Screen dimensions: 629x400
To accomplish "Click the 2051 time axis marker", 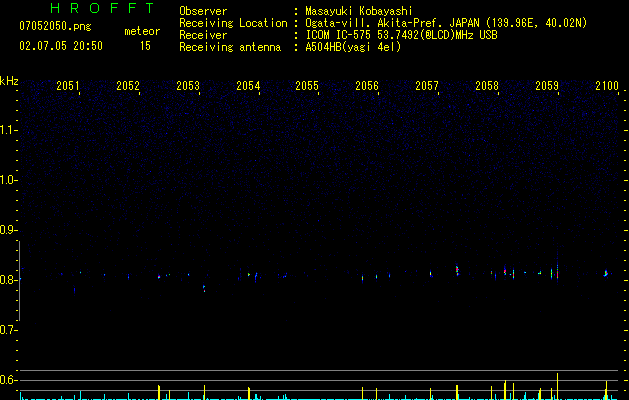I will point(68,85).
